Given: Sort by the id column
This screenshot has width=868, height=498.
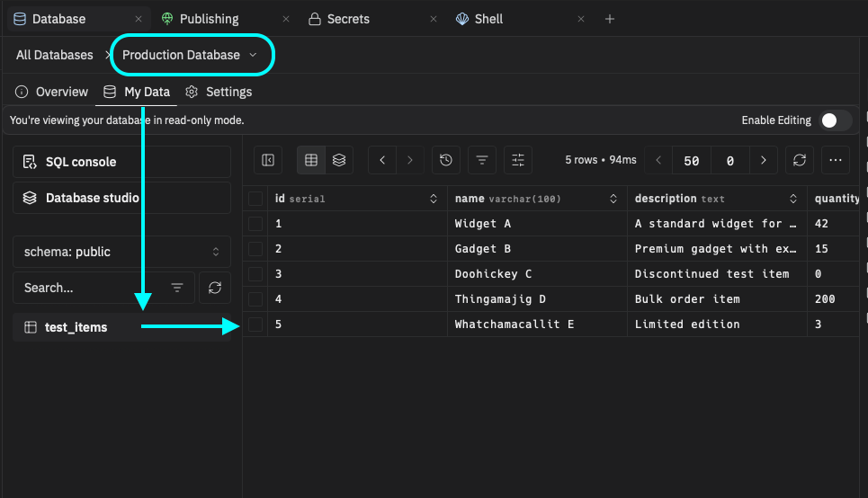Looking at the screenshot, I should pyautogui.click(x=434, y=199).
